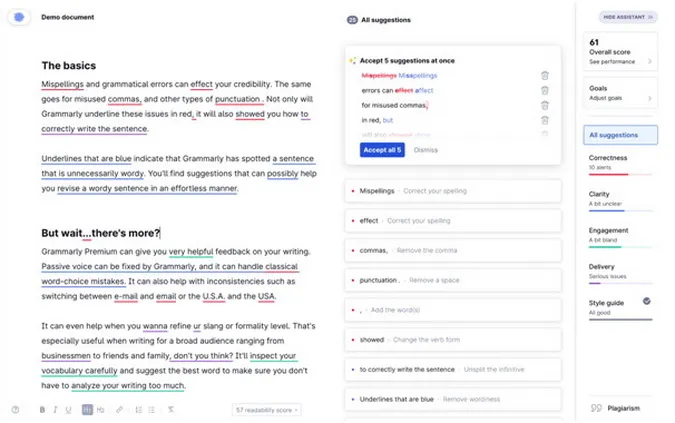Delete the 'errors can affect' suggestion
The height and width of the screenshot is (423, 675).
pyautogui.click(x=545, y=90)
